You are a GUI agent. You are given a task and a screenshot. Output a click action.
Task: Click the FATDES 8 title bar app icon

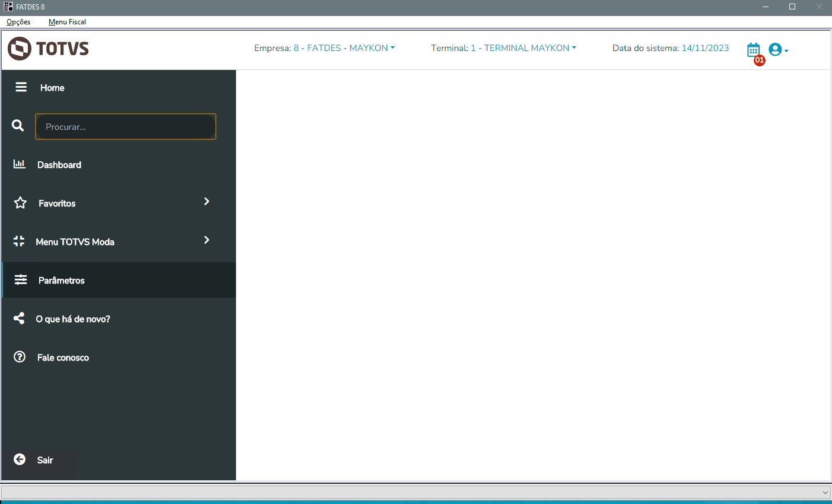click(x=8, y=7)
